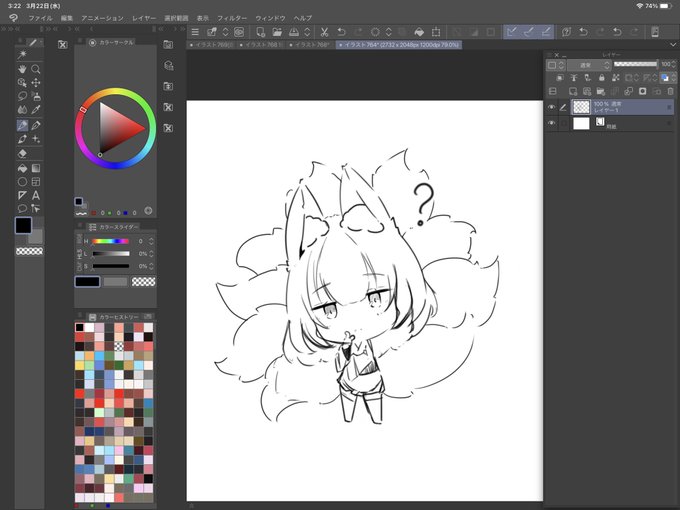Select the Frame border tool
The width and height of the screenshot is (680, 510).
[x=36, y=182]
